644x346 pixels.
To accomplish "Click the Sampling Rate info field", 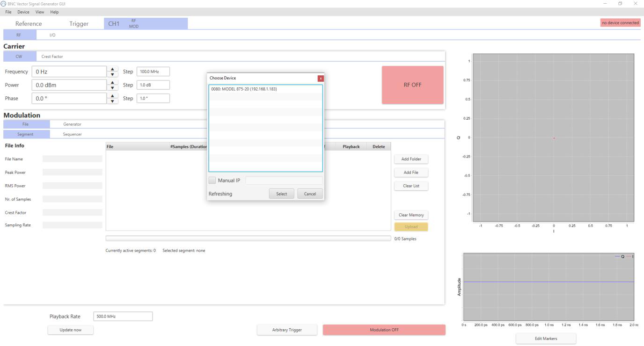I will tap(72, 225).
